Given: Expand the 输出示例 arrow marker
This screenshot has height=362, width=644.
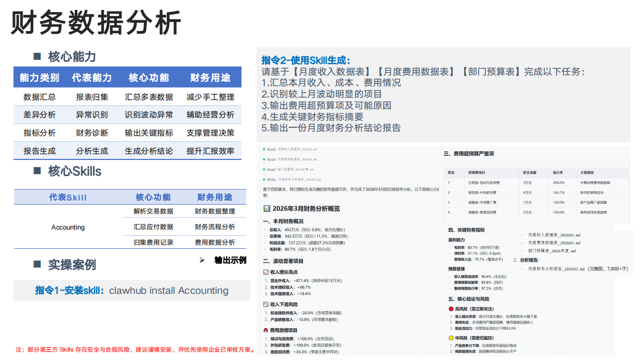Looking at the screenshot, I should pos(203,260).
